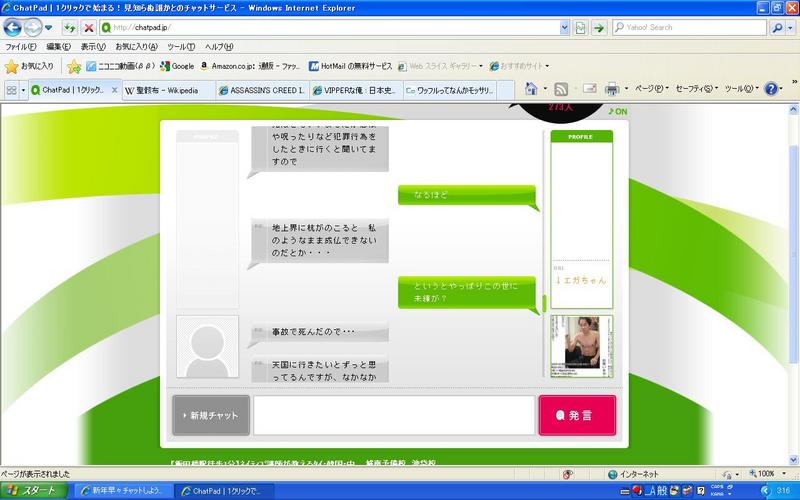Click the search magnifier button

(x=777, y=28)
